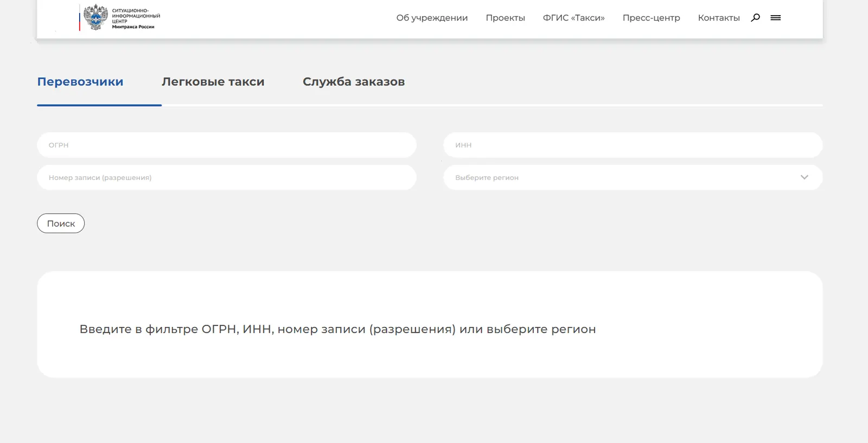Click the 'Поиск' button
868x443 pixels.
coord(61,223)
